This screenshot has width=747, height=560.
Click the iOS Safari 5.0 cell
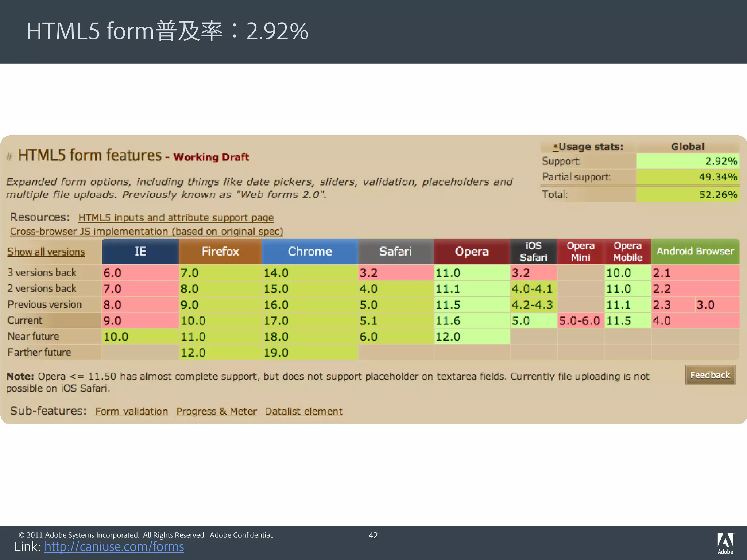534,320
